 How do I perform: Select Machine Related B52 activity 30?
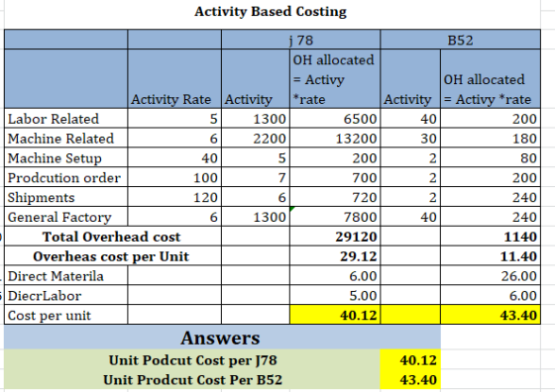[x=410, y=139]
